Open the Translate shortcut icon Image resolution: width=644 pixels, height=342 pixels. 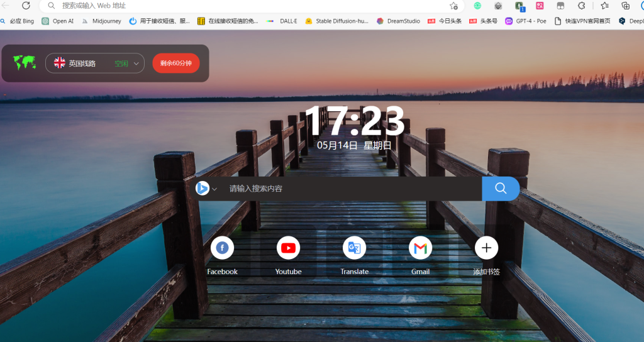pos(355,248)
